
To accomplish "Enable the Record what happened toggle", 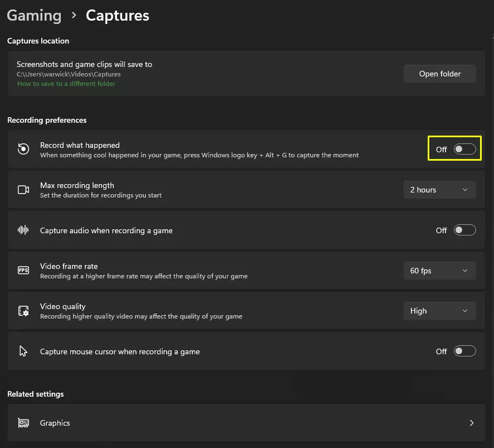I will [x=464, y=150].
